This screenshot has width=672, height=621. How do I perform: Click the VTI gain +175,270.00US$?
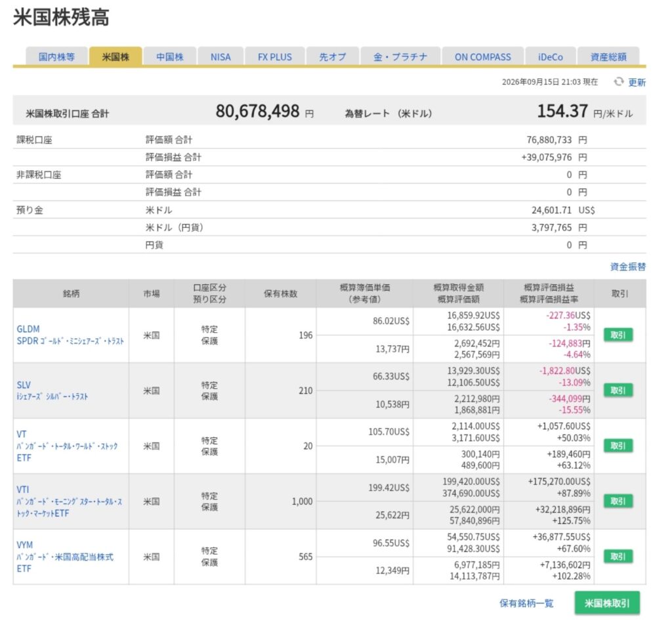pyautogui.click(x=559, y=481)
